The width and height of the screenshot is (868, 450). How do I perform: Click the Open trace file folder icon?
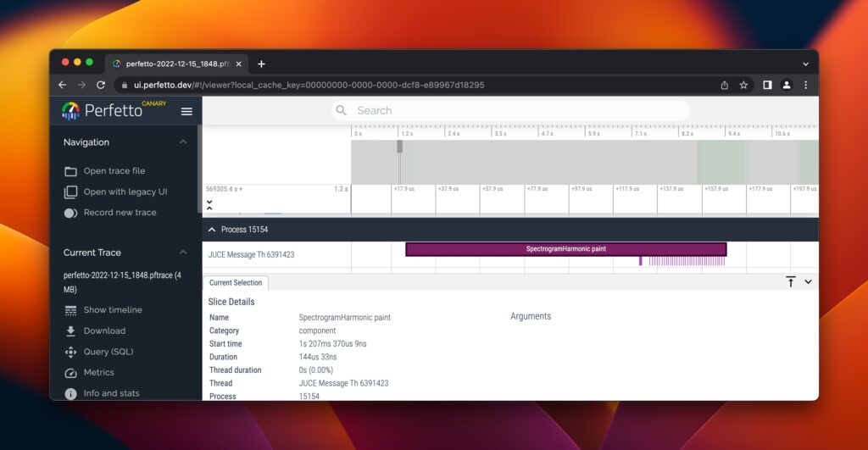[71, 171]
